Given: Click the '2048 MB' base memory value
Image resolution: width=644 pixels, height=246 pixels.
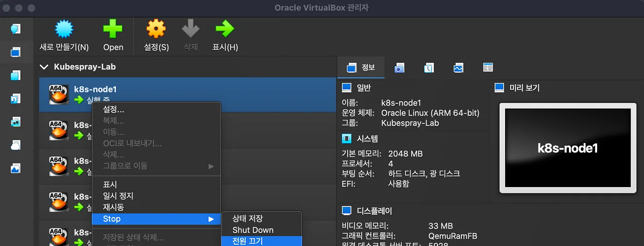Looking at the screenshot, I should coord(405,154).
